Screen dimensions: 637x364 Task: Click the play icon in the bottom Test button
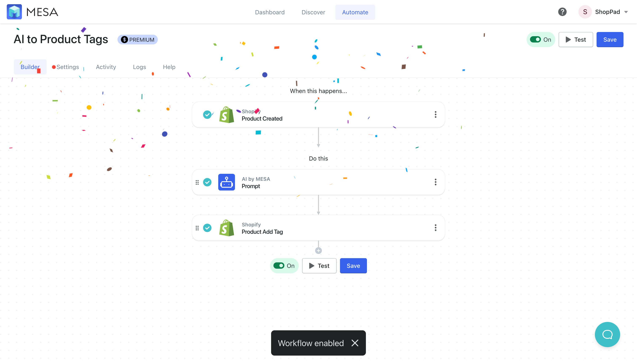coord(312,266)
